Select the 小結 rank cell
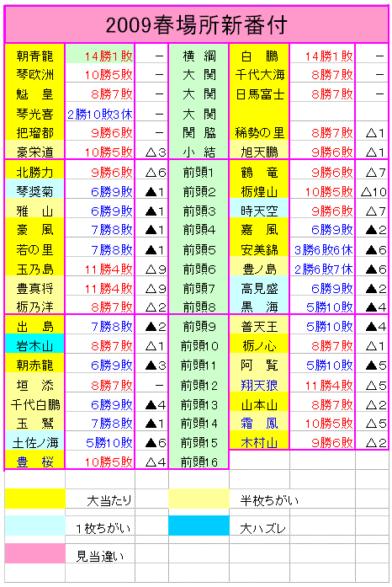The image size is (392, 587). pos(199,152)
